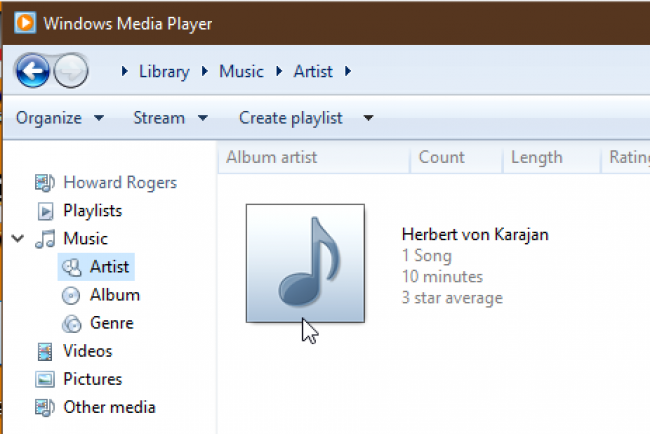Screen dimensions: 650x434
Task: Select the Herbert von Karajan album thumbnail
Action: pos(305,263)
